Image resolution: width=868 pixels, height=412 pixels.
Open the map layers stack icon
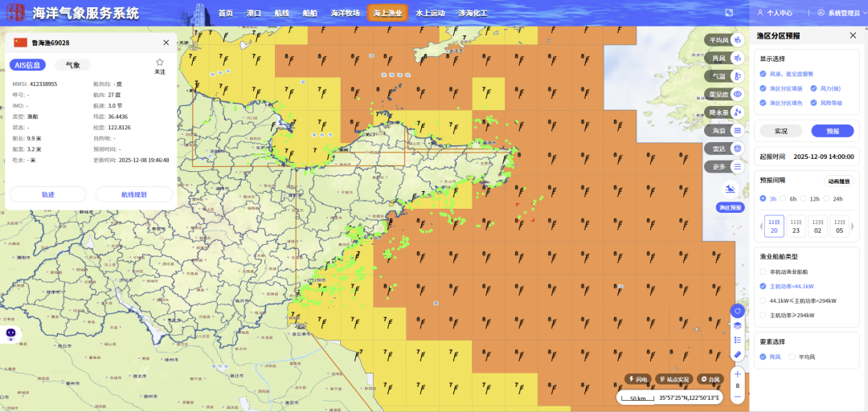coord(737,325)
